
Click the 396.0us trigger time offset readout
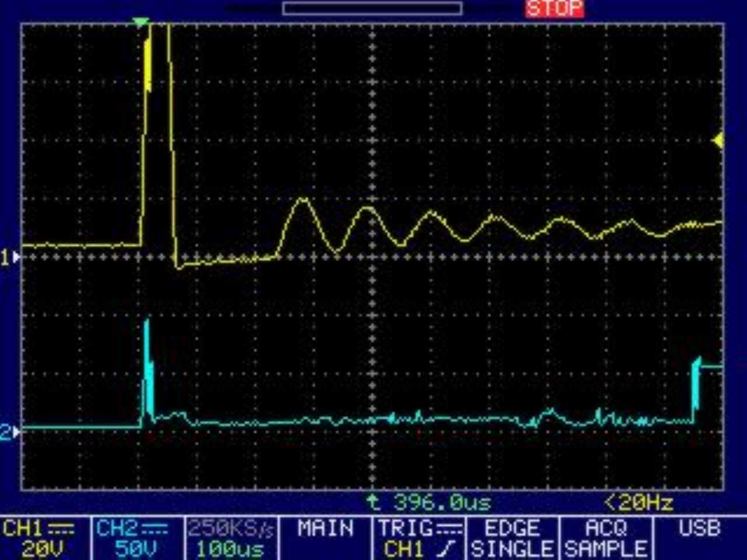428,502
